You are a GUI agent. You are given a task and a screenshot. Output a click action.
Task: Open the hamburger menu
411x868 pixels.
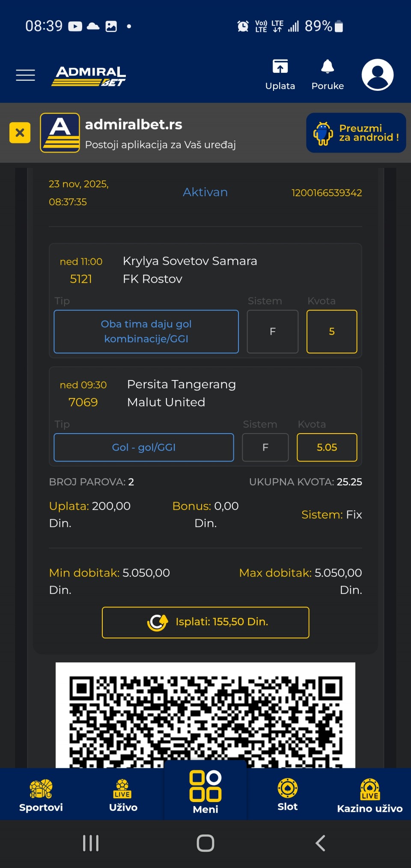pyautogui.click(x=25, y=75)
